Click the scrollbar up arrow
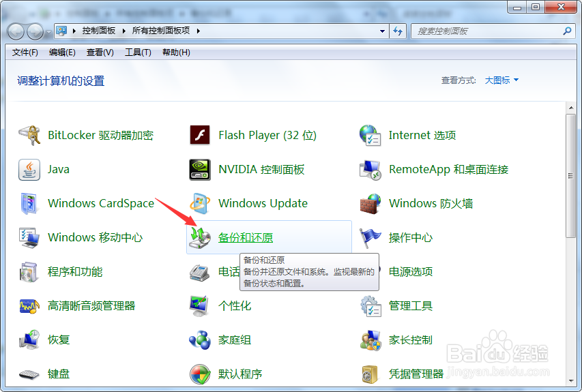Screen dimensions: 582x392 571,108
